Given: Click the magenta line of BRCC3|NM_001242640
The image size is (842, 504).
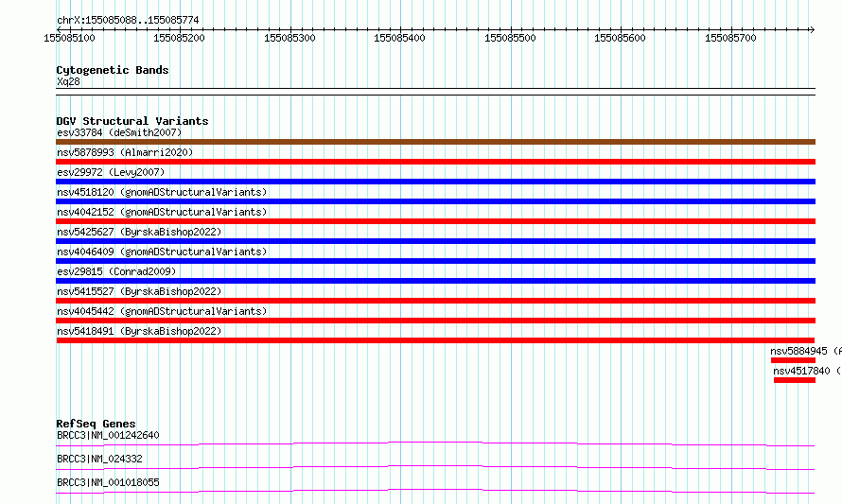Looking at the screenshot, I should [x=435, y=443].
